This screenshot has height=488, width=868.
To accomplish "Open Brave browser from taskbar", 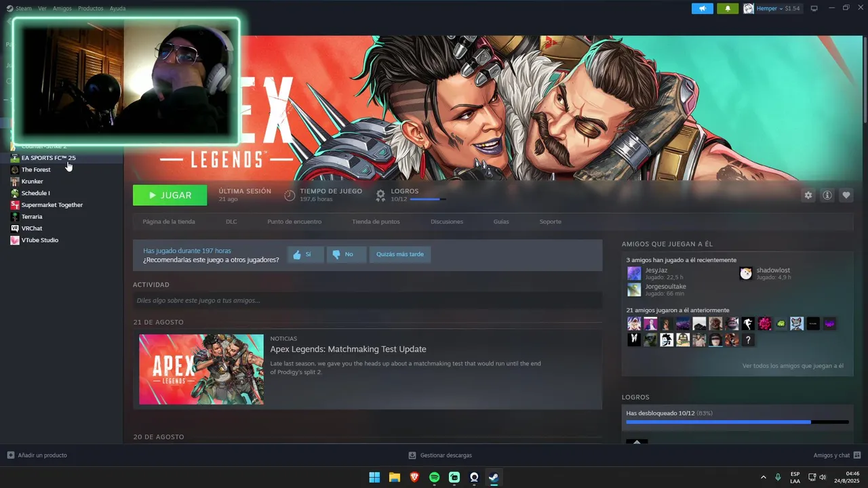I will (414, 477).
